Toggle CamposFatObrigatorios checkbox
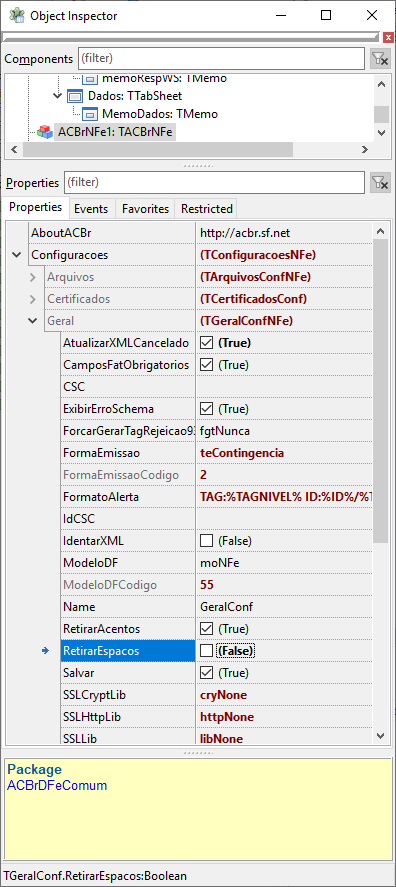Viewport: 396px width, 887px height. [206, 365]
